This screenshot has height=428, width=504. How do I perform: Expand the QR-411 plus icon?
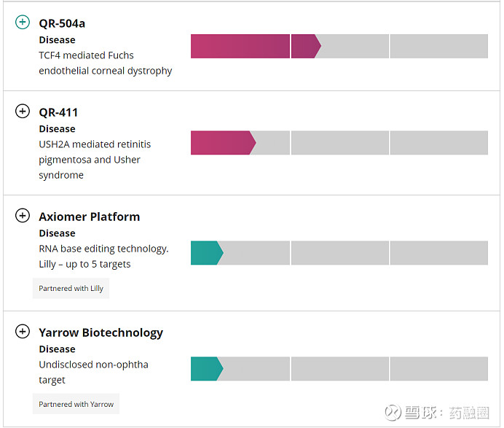23,112
